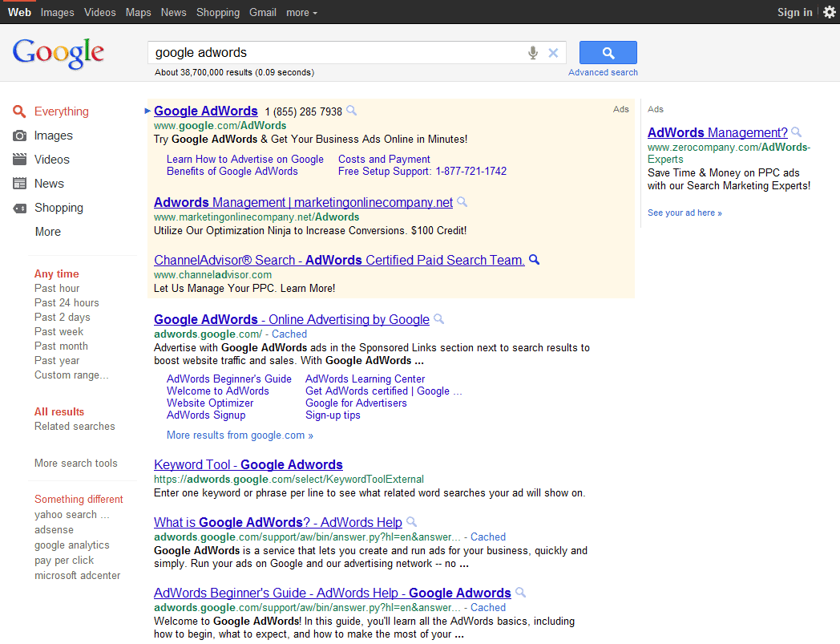Open News from the top bar
Image resolution: width=840 pixels, height=644 pixels.
coord(174,12)
